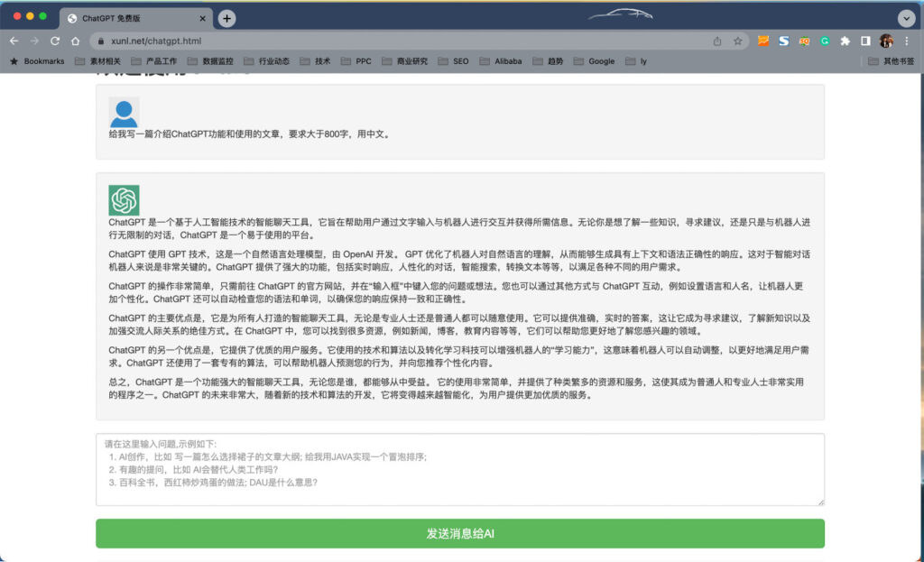Toggle the browser side panel icon
The image size is (924, 562).
[x=865, y=41]
